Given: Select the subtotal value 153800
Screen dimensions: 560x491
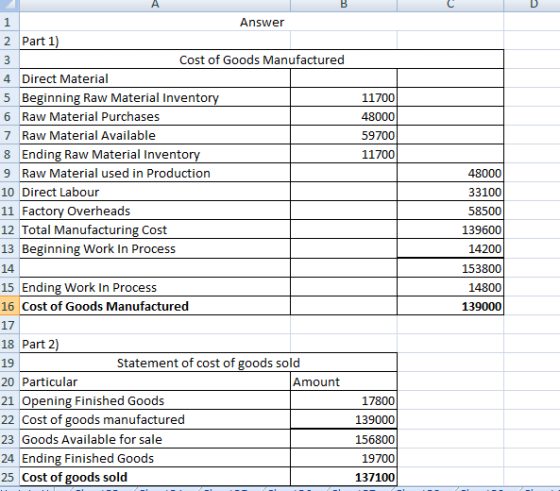Looking at the screenshot, I should [450, 268].
